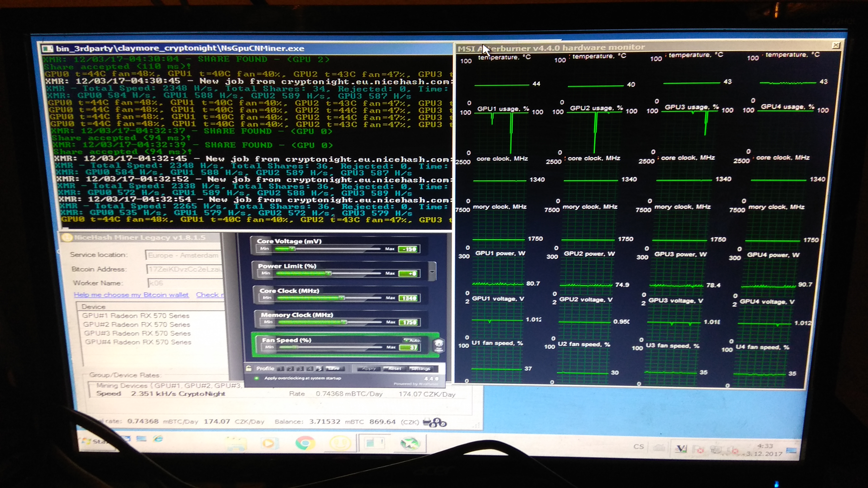868x488 pixels.
Task: Expand the Power Limit dropdown arrow
Action: 432,272
